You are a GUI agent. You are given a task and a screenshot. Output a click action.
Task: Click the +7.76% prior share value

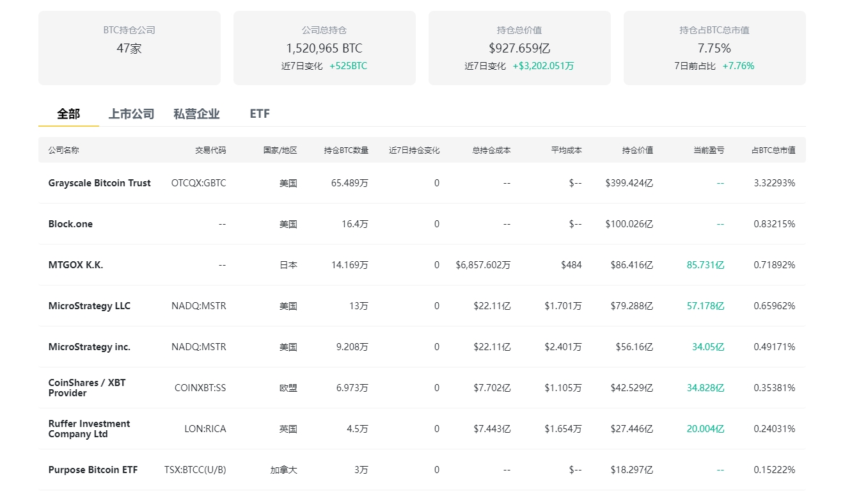pos(738,66)
